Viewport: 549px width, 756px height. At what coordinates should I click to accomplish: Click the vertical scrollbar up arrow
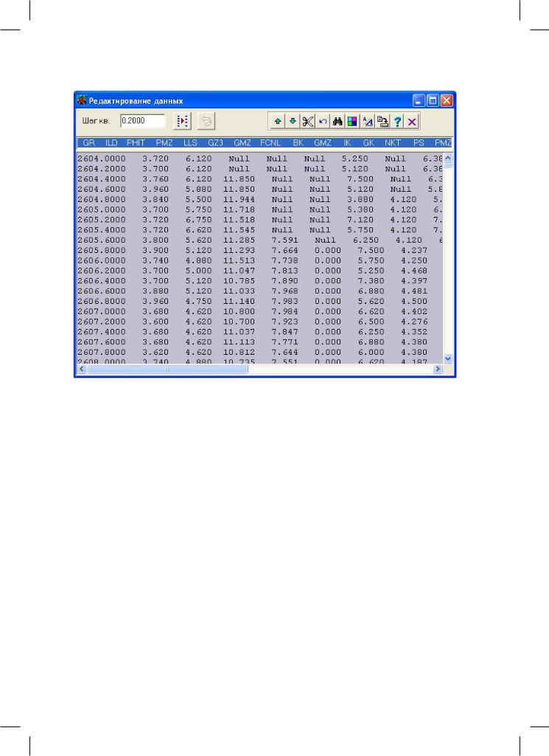pyautogui.click(x=448, y=158)
